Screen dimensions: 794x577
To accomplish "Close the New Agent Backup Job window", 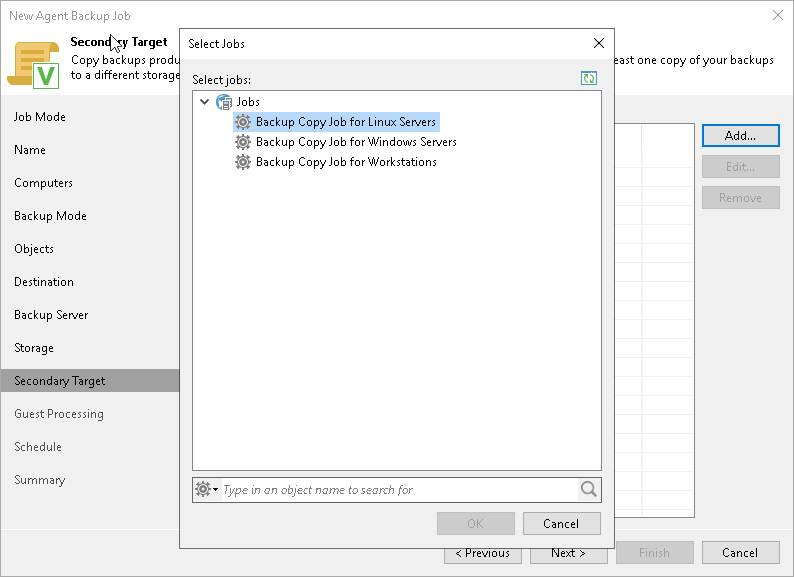I will click(778, 15).
